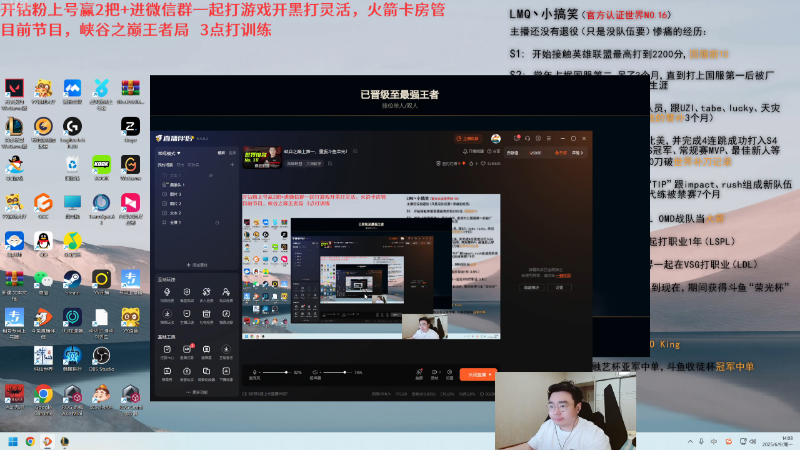Open the blank white document file on desktop
Viewport: 800px width, 450px height.
coord(102,317)
